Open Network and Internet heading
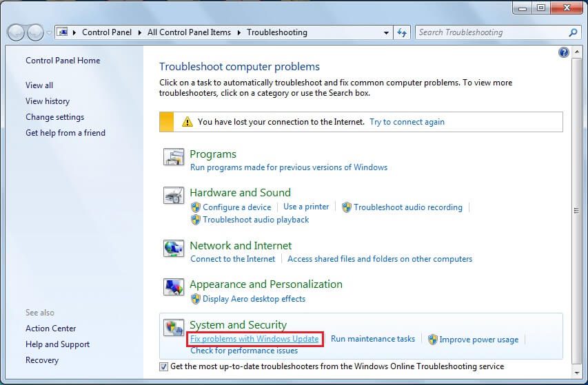The width and height of the screenshot is (588, 385). click(241, 246)
